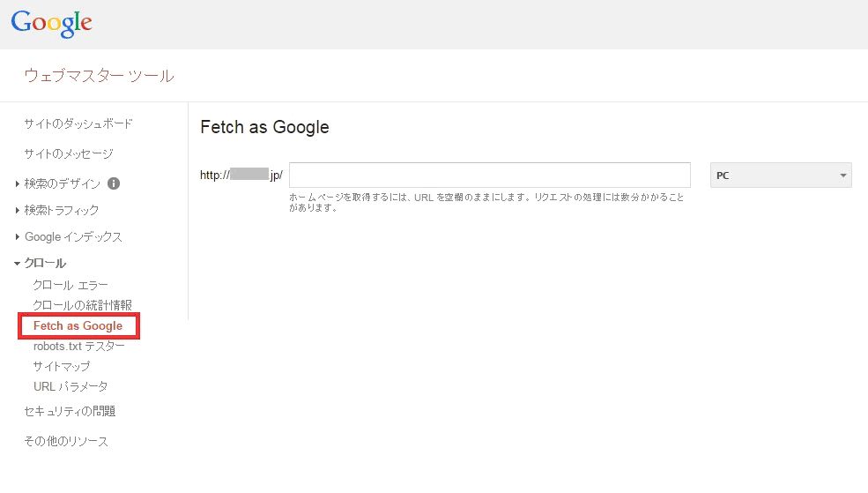Open クロール エラー page
The height and width of the screenshot is (493, 868).
pyautogui.click(x=70, y=285)
